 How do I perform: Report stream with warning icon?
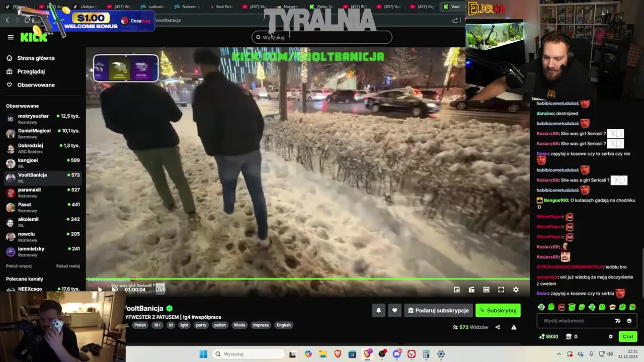[514, 327]
